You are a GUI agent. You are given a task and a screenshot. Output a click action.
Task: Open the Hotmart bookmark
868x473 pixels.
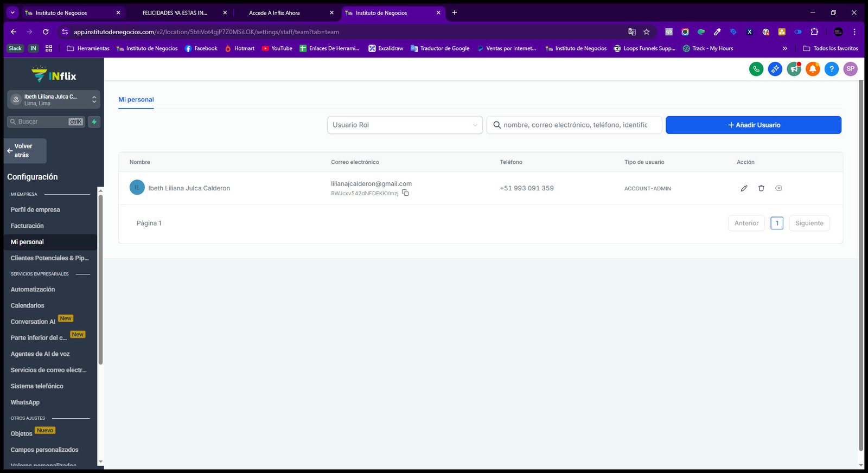click(239, 48)
